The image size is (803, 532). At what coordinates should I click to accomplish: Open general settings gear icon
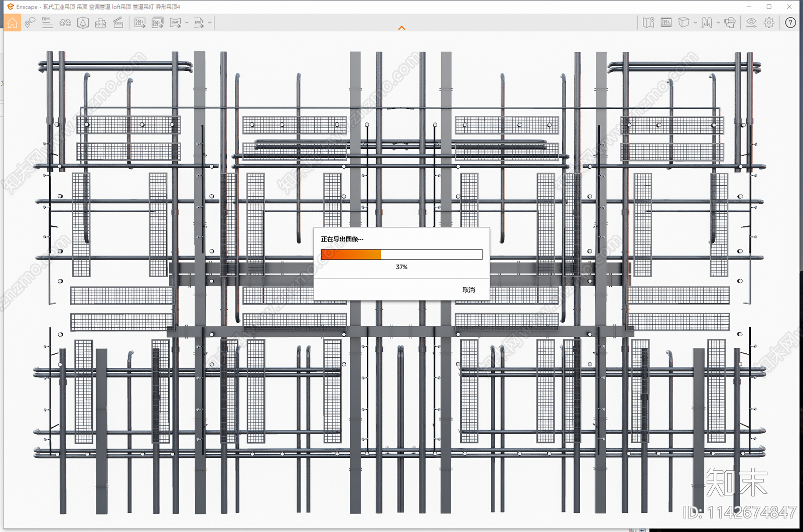(x=769, y=23)
